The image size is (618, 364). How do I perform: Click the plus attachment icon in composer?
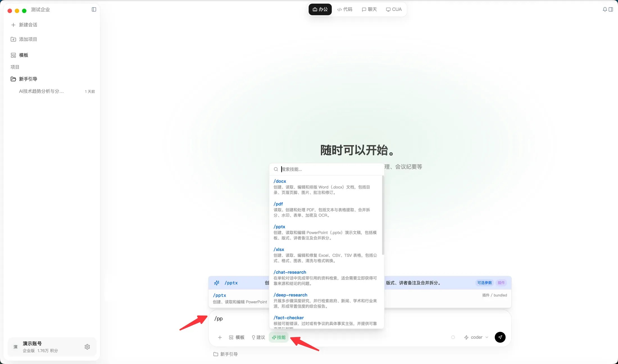(x=220, y=337)
